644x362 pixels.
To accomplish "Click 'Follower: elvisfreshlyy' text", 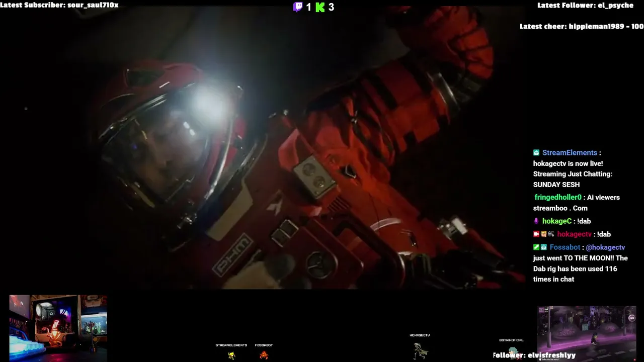I will tap(534, 355).
